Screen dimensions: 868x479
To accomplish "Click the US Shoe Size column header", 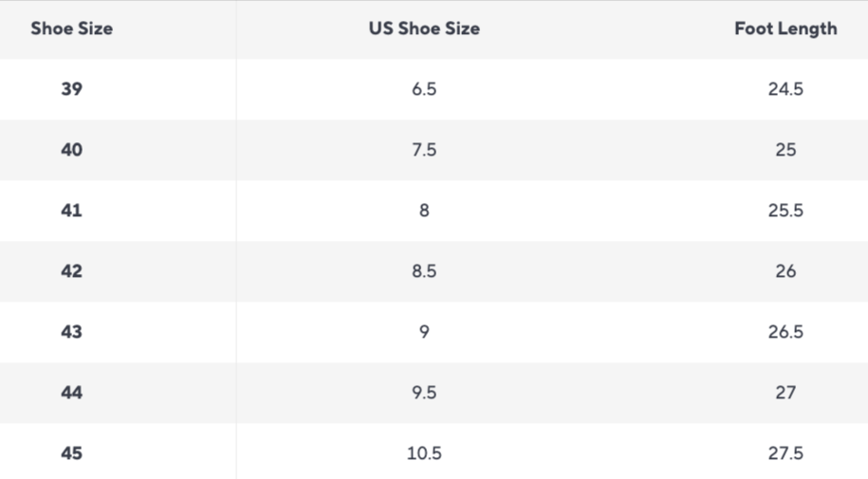I will point(424,28).
